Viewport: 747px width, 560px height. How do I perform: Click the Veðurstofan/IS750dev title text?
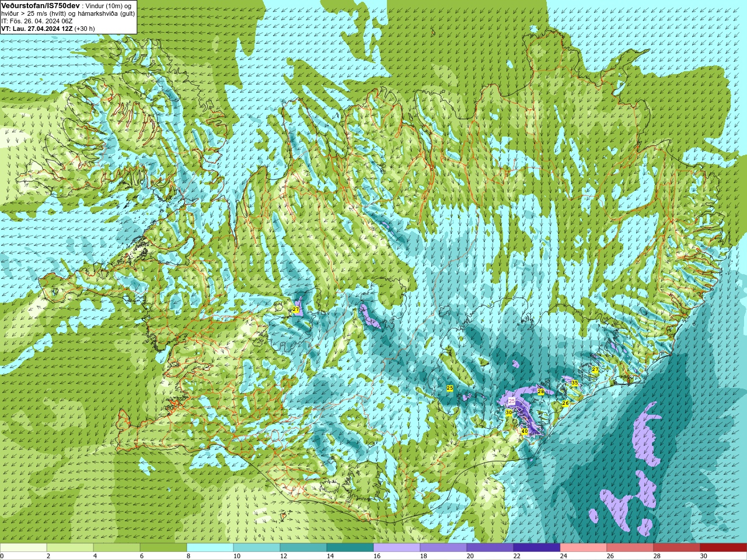(x=40, y=5)
